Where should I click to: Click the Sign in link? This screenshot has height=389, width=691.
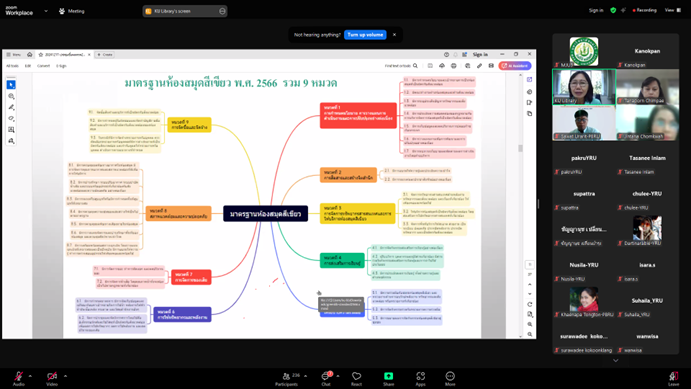[596, 10]
